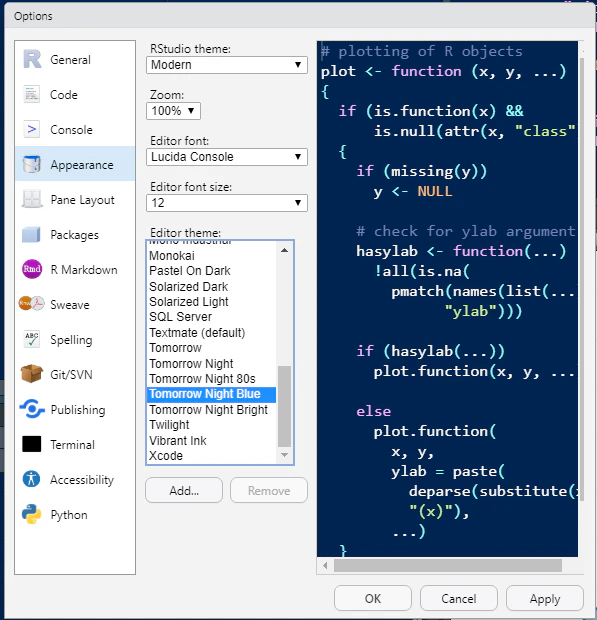597x620 pixels.
Task: Select the Terminal black square icon
Action: pos(32,444)
